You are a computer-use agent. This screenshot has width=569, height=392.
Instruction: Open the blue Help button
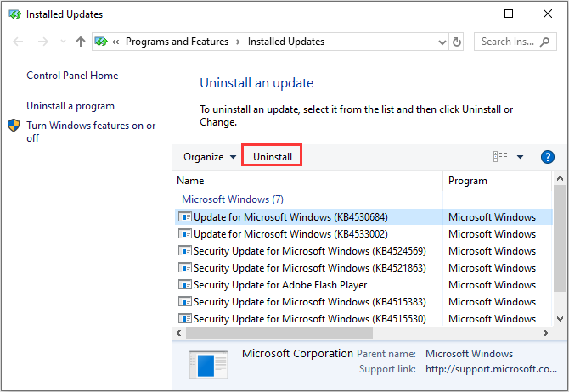click(547, 157)
